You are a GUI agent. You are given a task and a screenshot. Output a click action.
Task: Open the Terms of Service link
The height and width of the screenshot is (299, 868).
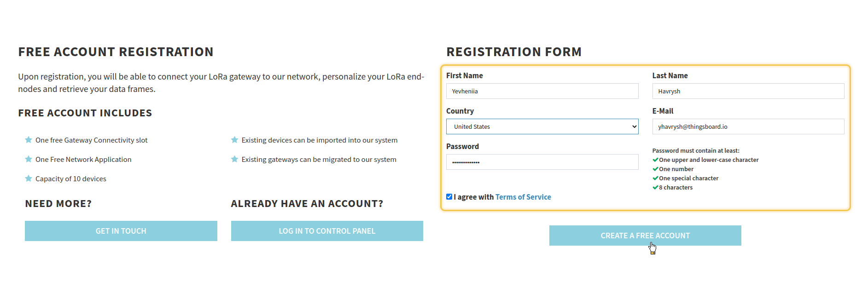(x=523, y=197)
